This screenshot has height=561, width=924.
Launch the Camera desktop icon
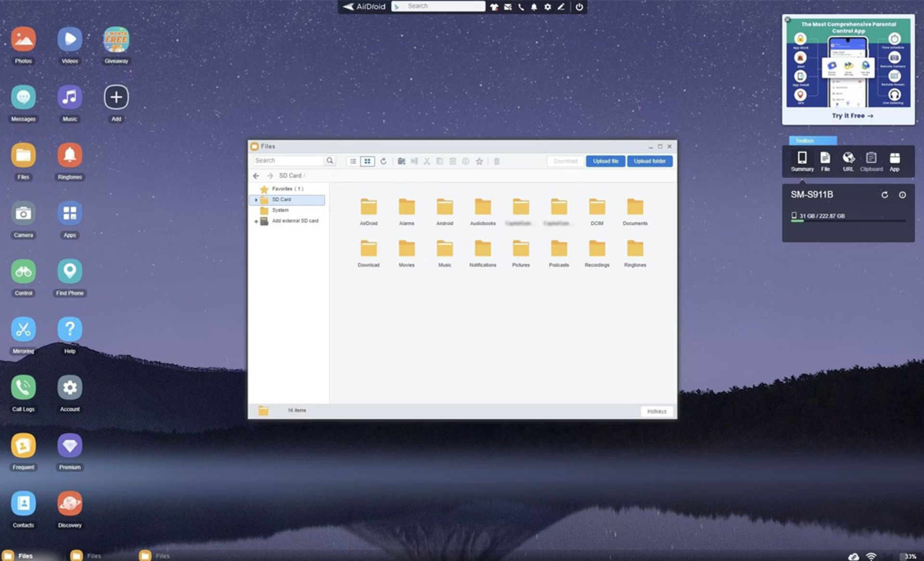tap(23, 213)
